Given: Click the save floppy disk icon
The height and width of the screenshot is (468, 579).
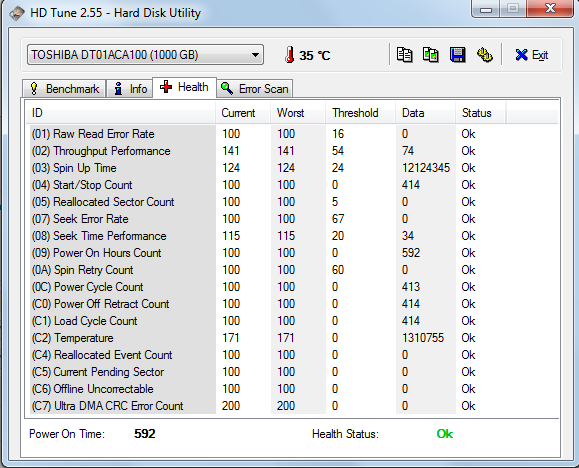Looking at the screenshot, I should [x=458, y=55].
